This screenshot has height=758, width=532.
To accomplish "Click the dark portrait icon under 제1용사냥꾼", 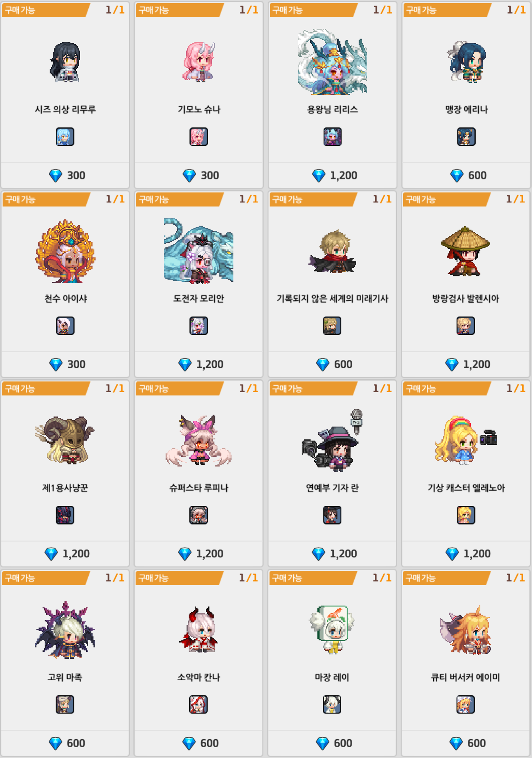I will click(x=65, y=515).
